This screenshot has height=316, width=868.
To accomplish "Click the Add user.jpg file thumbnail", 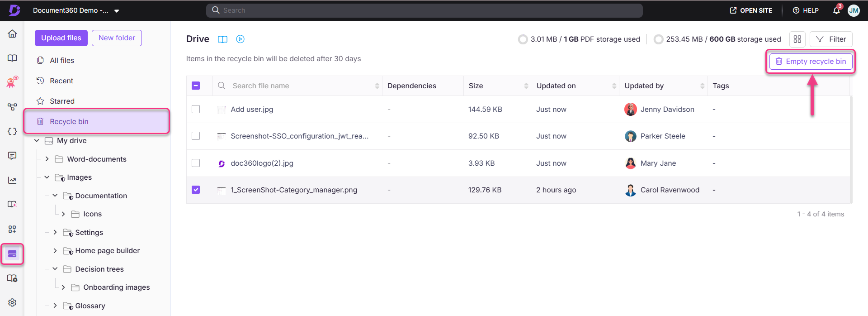I will (x=222, y=110).
